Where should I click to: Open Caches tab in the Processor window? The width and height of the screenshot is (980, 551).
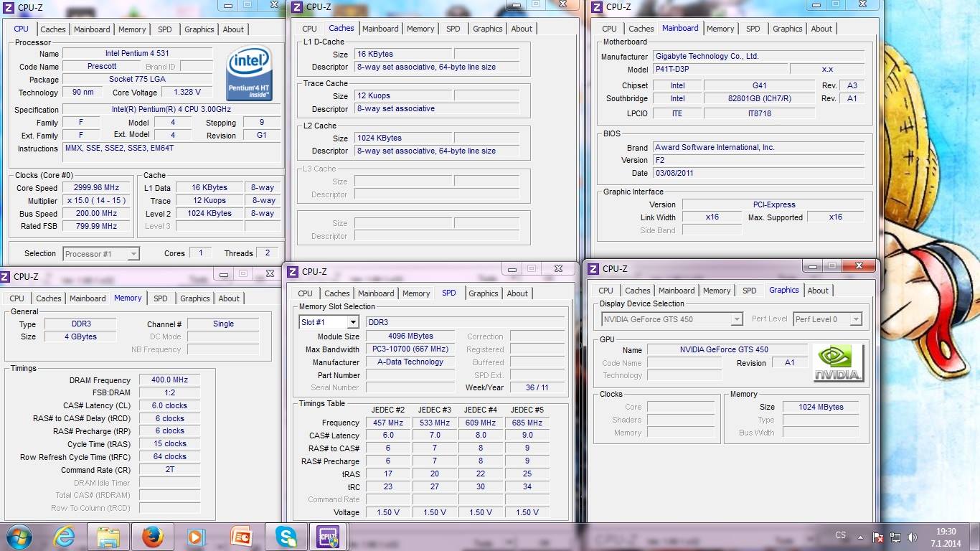53,29
